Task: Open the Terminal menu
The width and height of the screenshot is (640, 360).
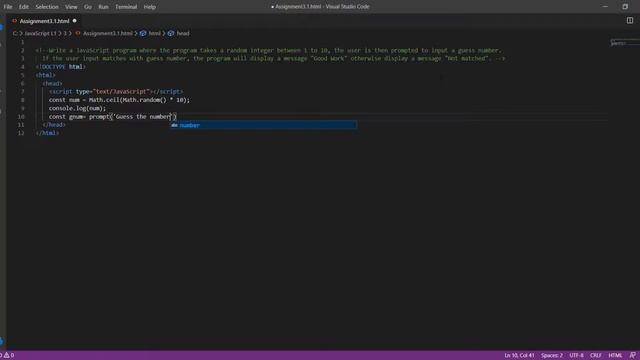Action: coord(126,7)
